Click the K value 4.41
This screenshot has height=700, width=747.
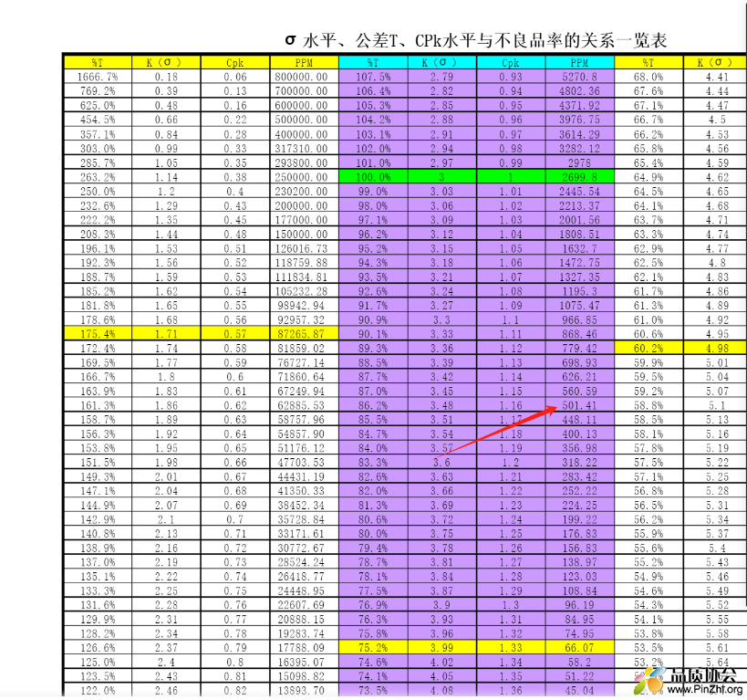pos(716,77)
